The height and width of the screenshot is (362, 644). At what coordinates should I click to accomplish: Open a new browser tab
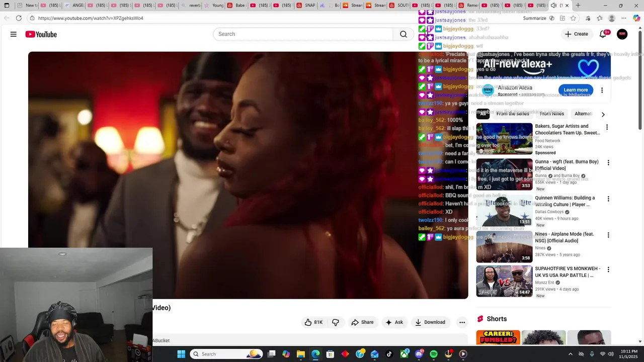pyautogui.click(x=578, y=6)
